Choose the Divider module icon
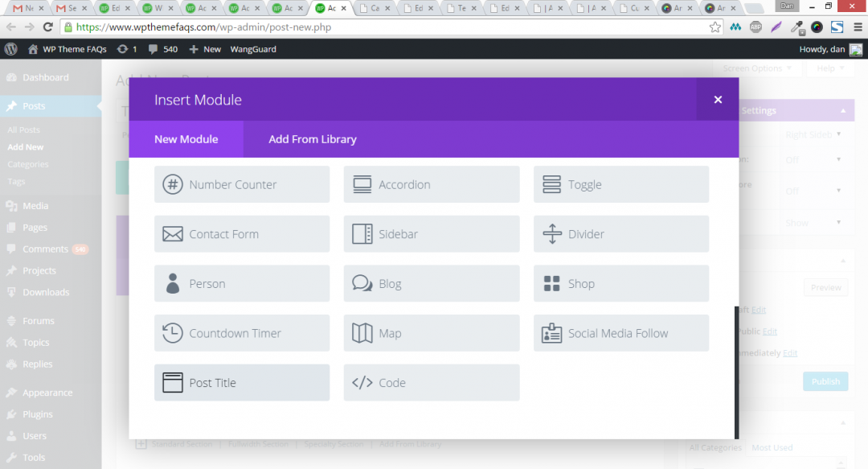Viewport: 868px width, 469px height. click(x=551, y=234)
